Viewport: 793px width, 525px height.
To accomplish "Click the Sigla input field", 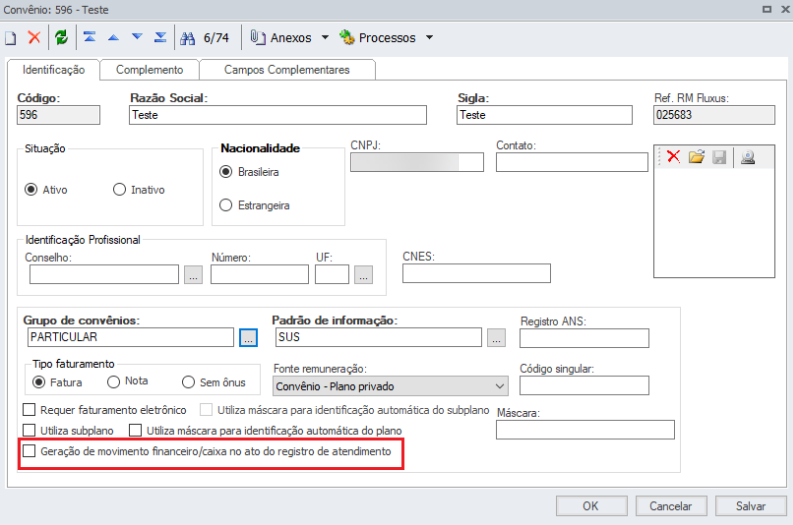I will (545, 115).
